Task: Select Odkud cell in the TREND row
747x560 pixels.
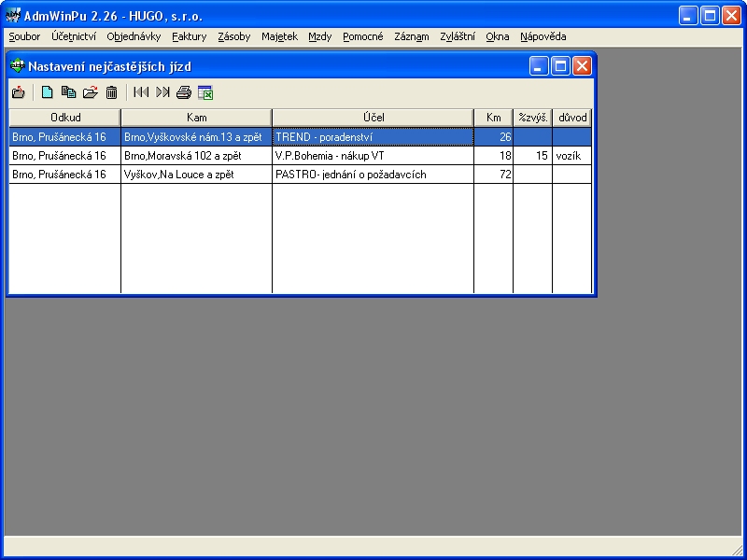Action: coord(64,137)
